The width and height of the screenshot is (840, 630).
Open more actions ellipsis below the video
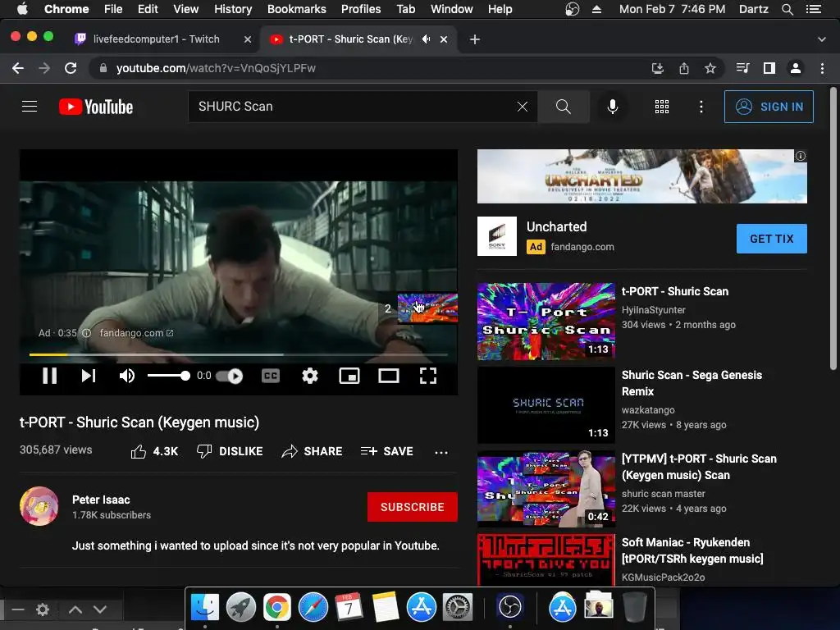pyautogui.click(x=441, y=453)
